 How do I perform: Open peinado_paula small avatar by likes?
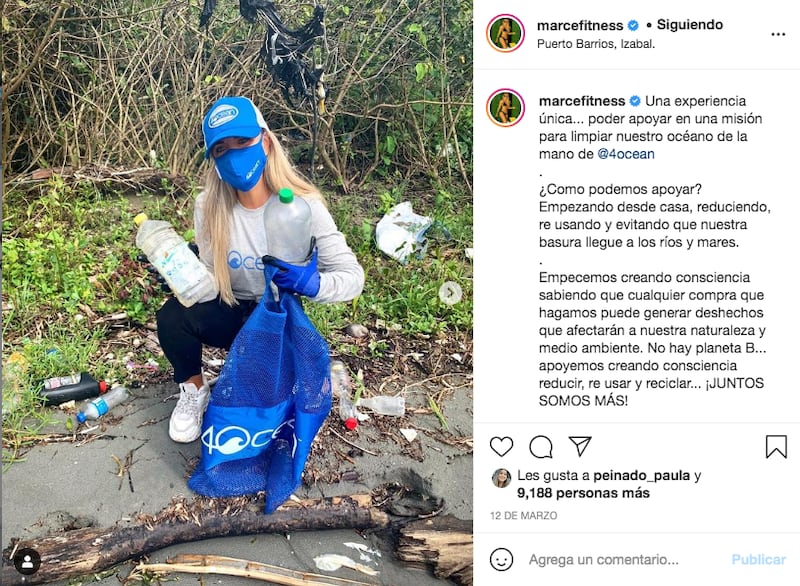click(x=501, y=478)
